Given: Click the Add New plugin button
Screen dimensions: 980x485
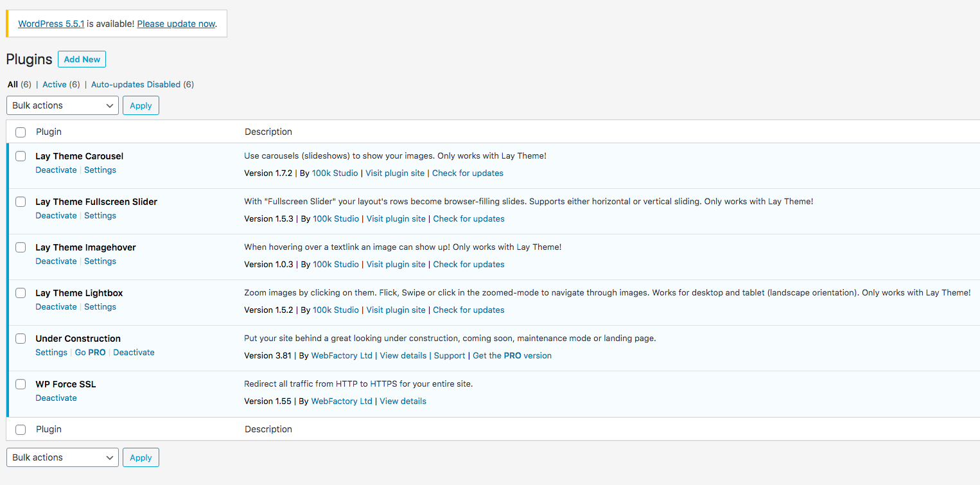Looking at the screenshot, I should point(82,58).
